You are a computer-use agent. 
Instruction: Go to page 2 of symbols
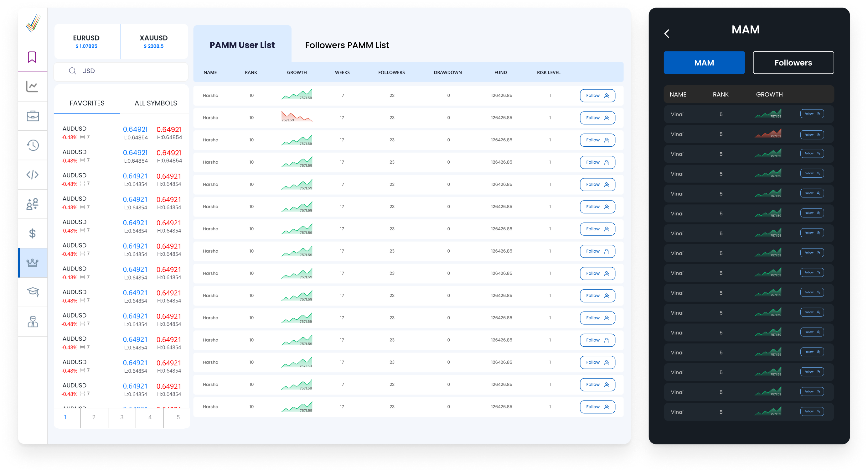(94, 417)
